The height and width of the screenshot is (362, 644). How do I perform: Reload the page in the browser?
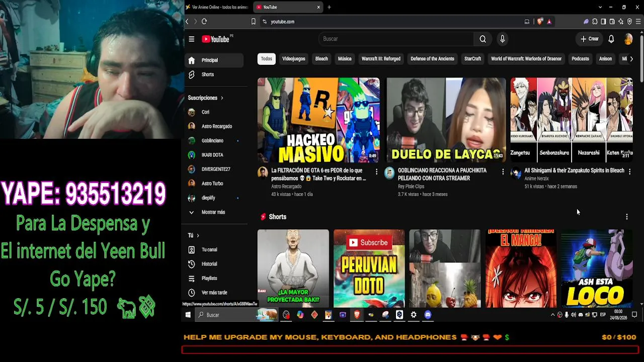pyautogui.click(x=204, y=22)
